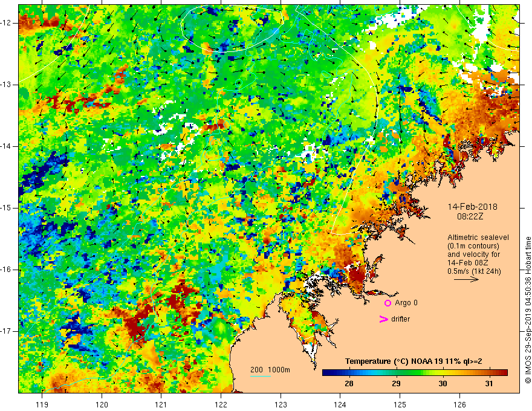The image size is (532, 411).
Task: Click the 0.5m/s velocity scale arrow
Action: (466, 279)
